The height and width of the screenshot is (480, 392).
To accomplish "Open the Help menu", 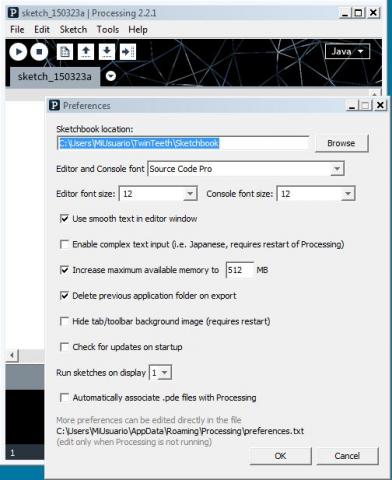I will click(138, 30).
